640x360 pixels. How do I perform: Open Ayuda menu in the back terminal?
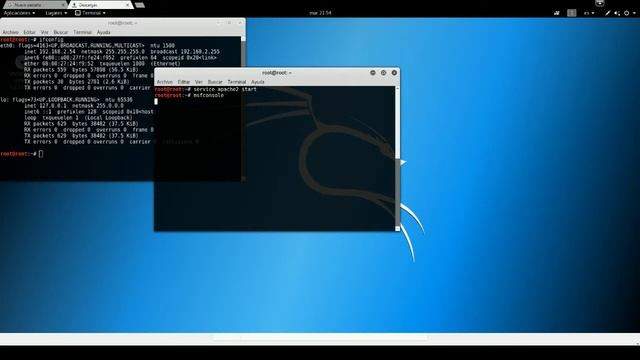(x=103, y=32)
